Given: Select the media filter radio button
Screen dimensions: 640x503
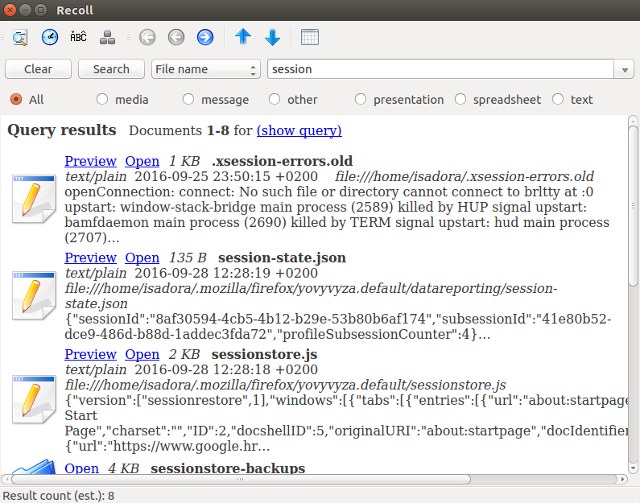Looking at the screenshot, I should [102, 99].
